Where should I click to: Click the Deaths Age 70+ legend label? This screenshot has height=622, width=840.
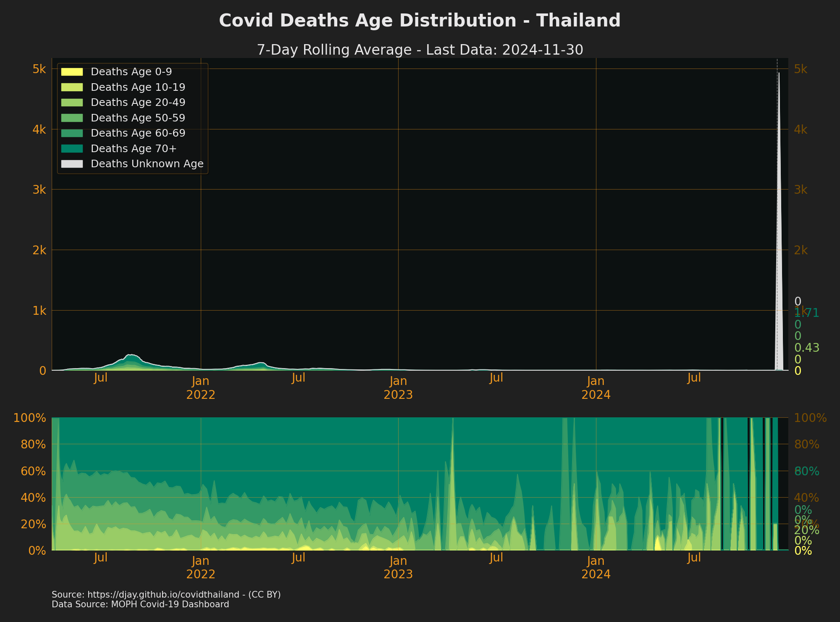pos(134,149)
